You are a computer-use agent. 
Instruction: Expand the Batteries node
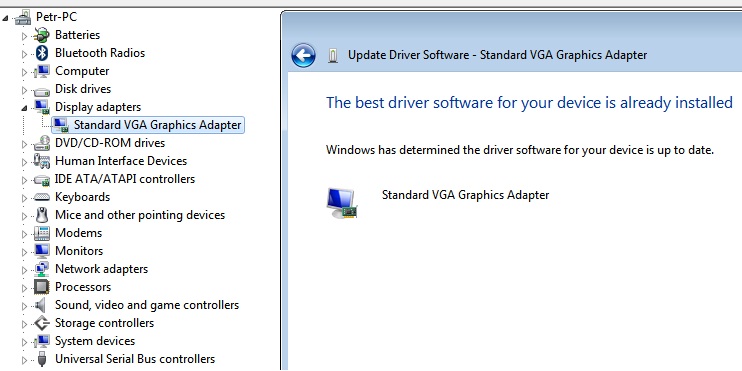coord(25,36)
